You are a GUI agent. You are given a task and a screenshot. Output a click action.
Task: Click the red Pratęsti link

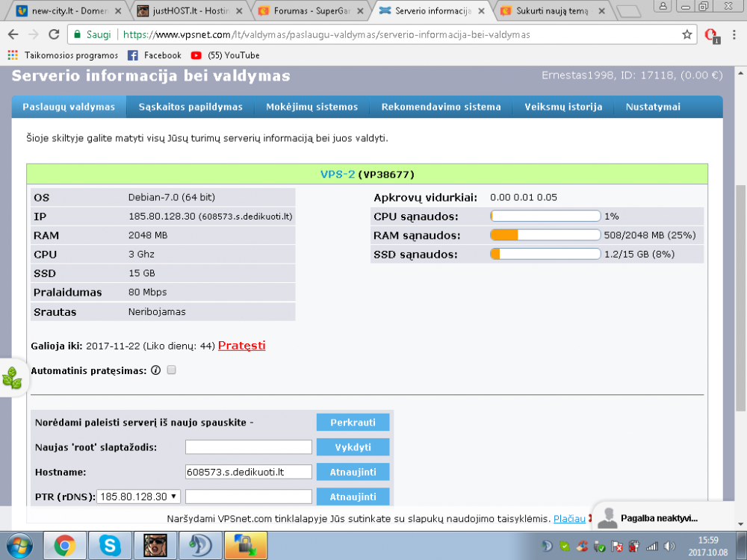tap(241, 346)
